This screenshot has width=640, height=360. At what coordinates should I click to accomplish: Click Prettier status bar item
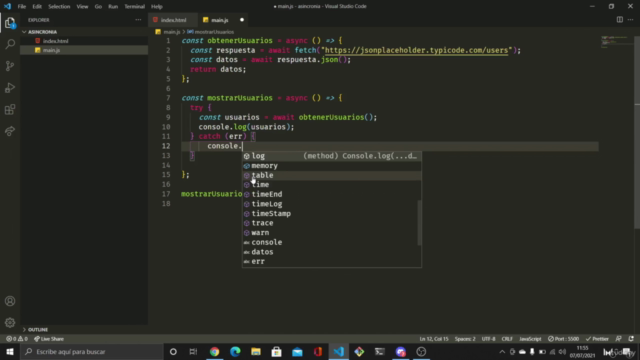point(597,339)
